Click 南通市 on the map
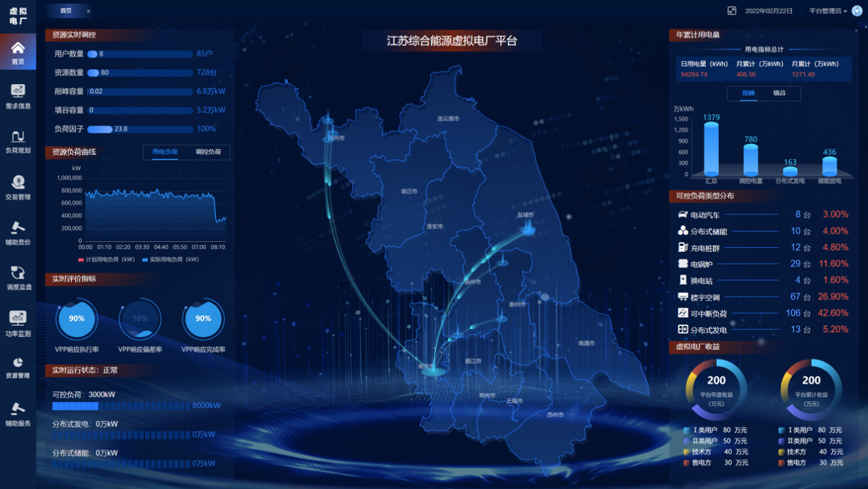868x489 pixels. click(587, 343)
